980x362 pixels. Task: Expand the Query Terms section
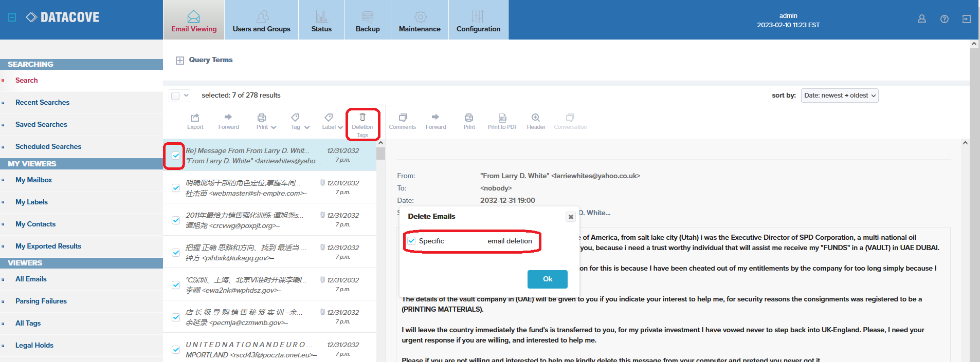tap(180, 61)
